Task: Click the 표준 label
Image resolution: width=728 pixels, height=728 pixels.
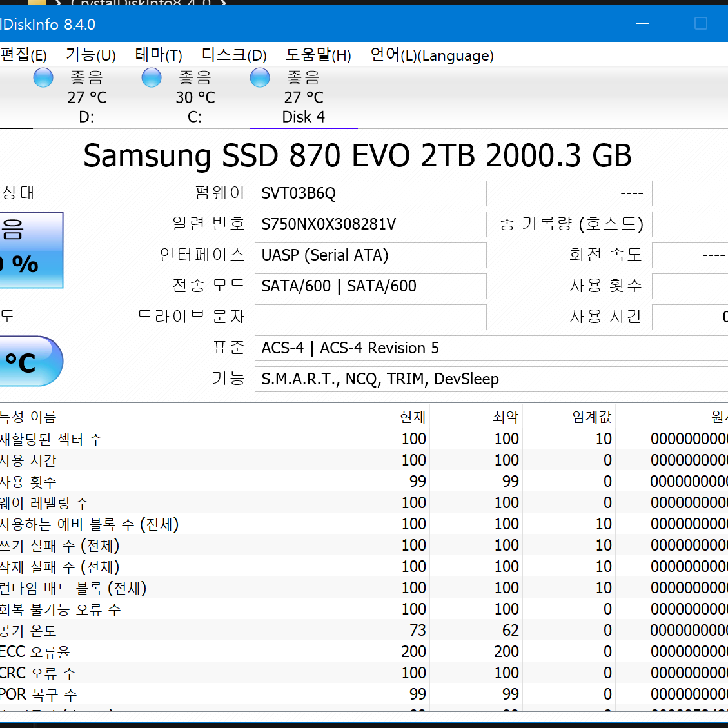Action: tap(228, 348)
